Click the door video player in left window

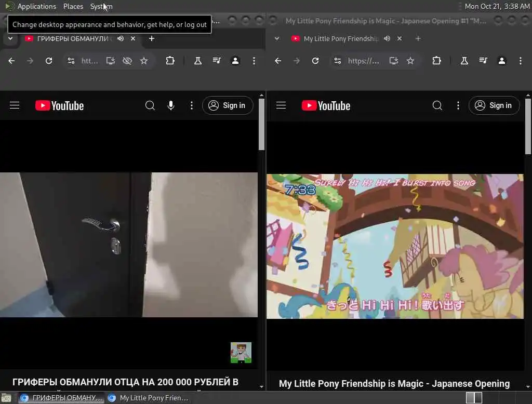click(x=129, y=245)
